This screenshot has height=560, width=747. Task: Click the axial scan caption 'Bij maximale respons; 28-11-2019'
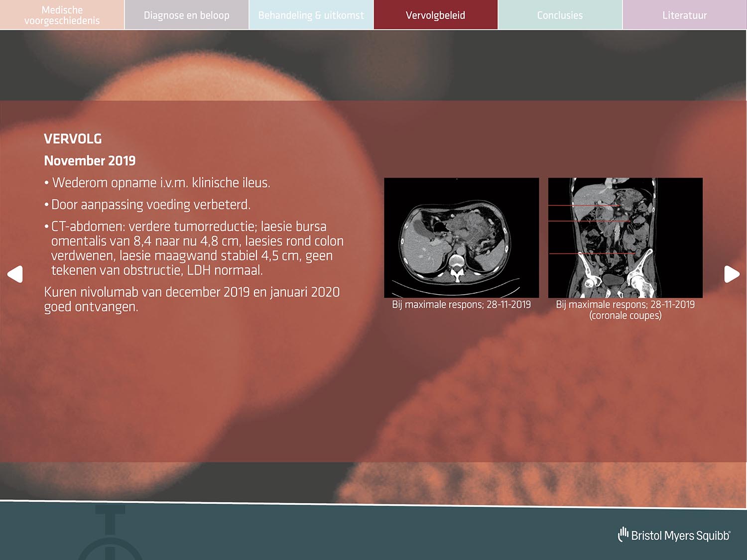(x=462, y=305)
